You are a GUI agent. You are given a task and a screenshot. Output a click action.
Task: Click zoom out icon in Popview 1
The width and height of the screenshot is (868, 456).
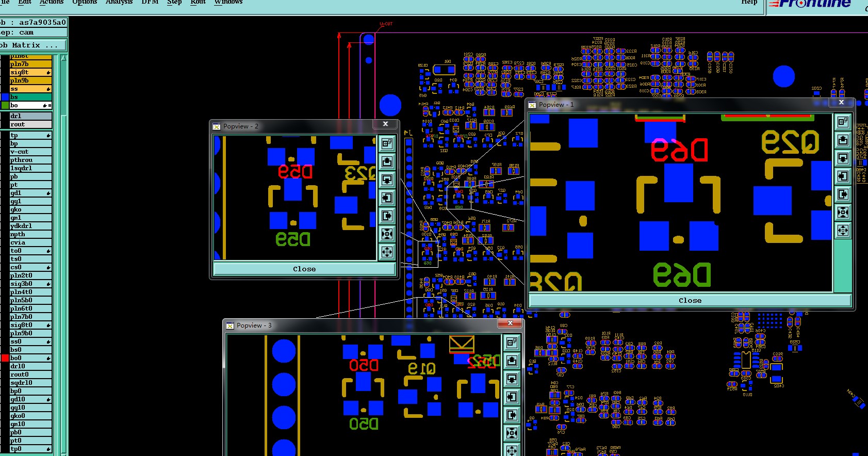tap(843, 230)
